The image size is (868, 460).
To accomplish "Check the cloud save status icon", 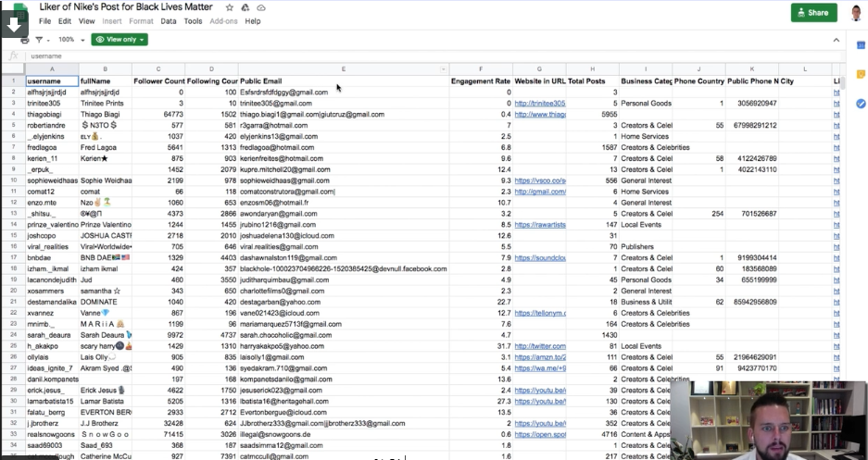I will pos(261,7).
